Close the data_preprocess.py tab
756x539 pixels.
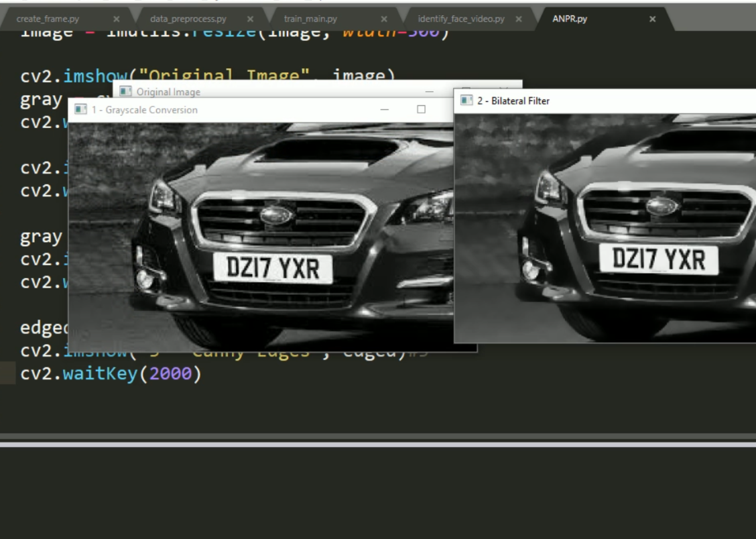point(250,19)
